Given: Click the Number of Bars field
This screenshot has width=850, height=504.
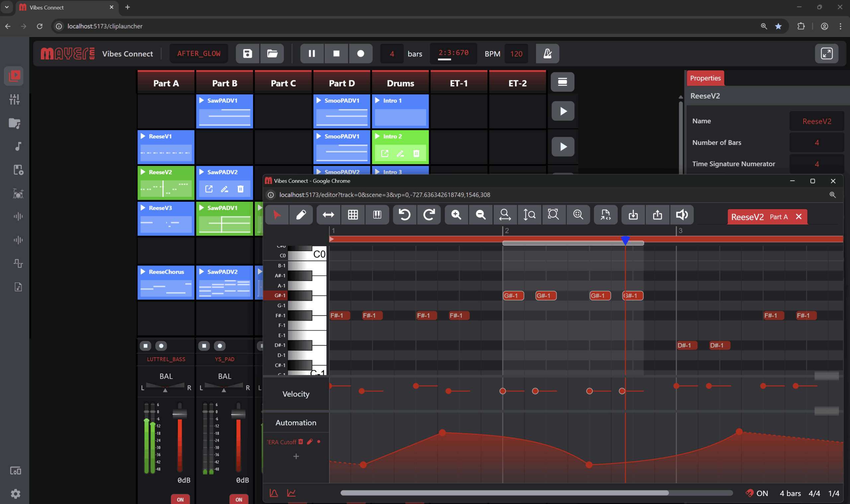Looking at the screenshot, I should coord(816,143).
